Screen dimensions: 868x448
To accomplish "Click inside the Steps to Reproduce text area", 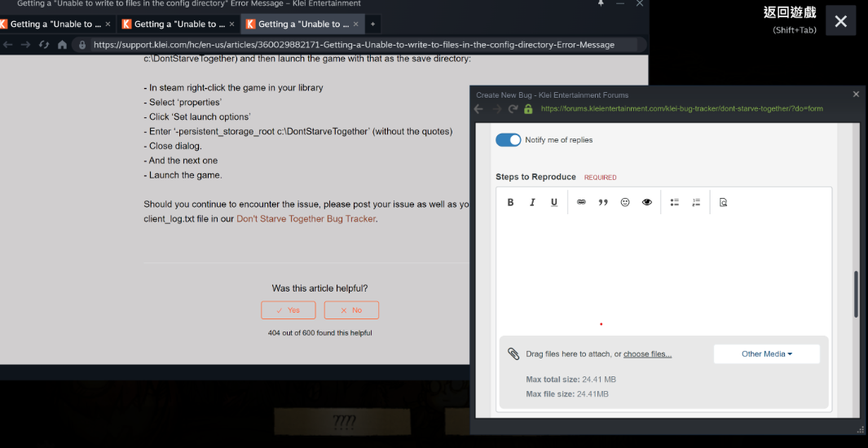I will coord(663,274).
